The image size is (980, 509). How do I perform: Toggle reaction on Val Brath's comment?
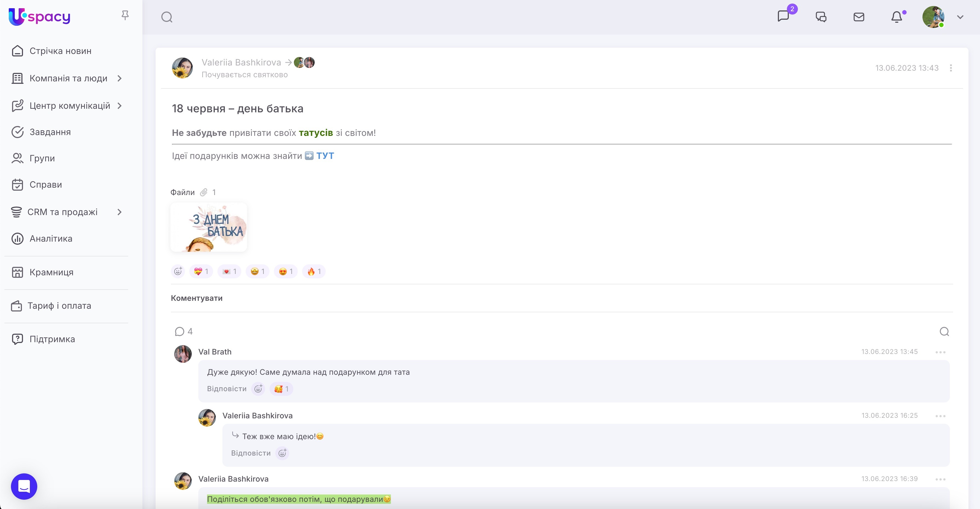(281, 389)
